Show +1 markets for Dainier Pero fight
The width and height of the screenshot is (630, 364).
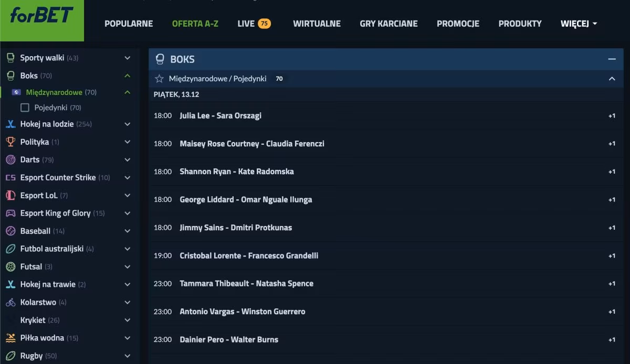tap(612, 339)
